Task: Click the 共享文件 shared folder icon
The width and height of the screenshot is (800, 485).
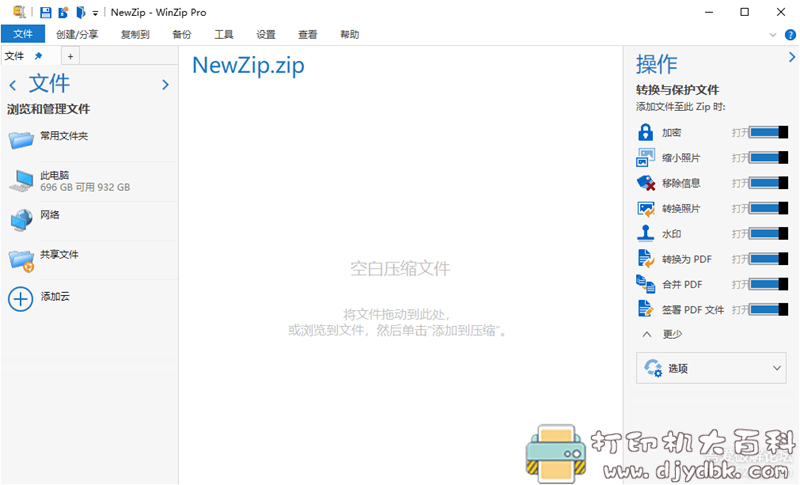Action: pyautogui.click(x=21, y=260)
